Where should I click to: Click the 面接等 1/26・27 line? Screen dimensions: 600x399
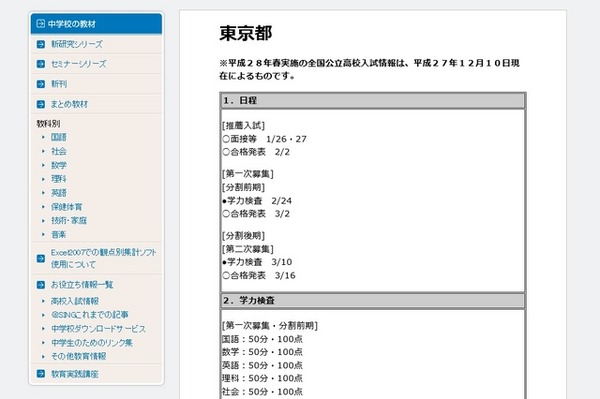click(x=264, y=139)
